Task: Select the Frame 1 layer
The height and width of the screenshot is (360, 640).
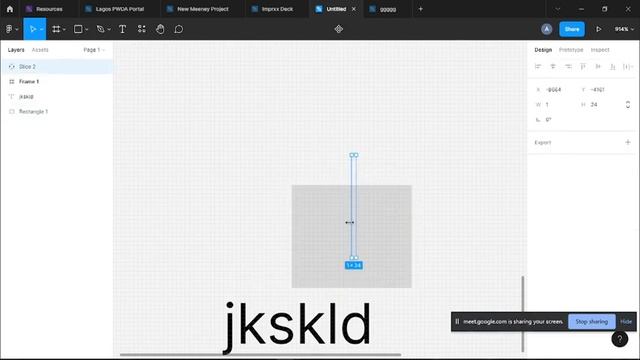Action: pos(57,82)
